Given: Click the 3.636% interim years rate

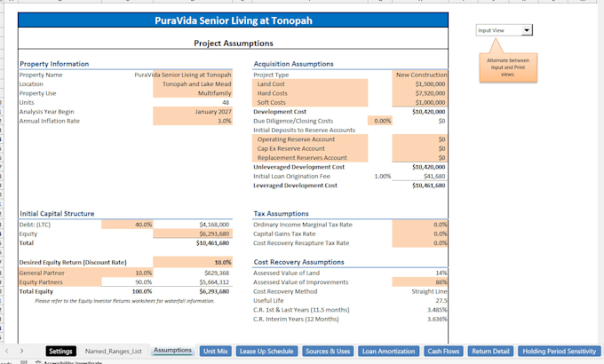Looking at the screenshot, I should pos(437,320).
